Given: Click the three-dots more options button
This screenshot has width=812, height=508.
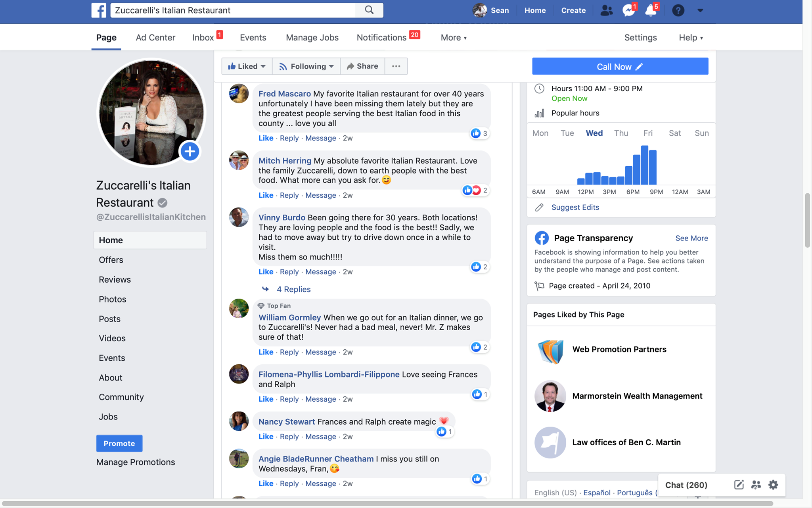Looking at the screenshot, I should [x=396, y=66].
